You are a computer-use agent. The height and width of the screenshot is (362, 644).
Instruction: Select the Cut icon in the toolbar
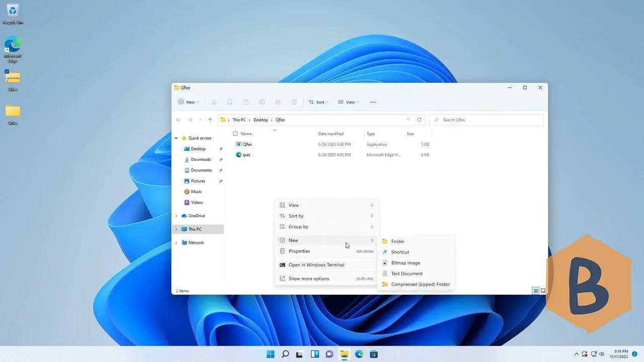coord(213,102)
